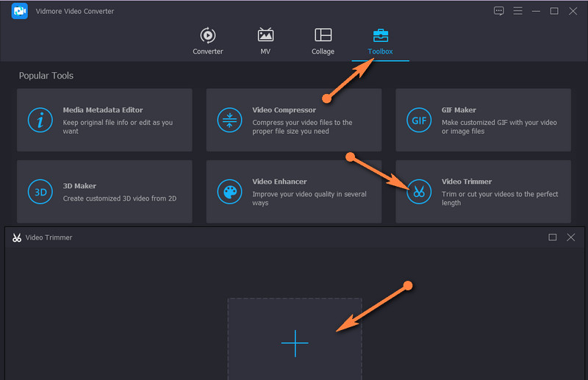Viewport: 588px width, 380px height.
Task: Switch to the Converter tab
Action: [x=208, y=41]
